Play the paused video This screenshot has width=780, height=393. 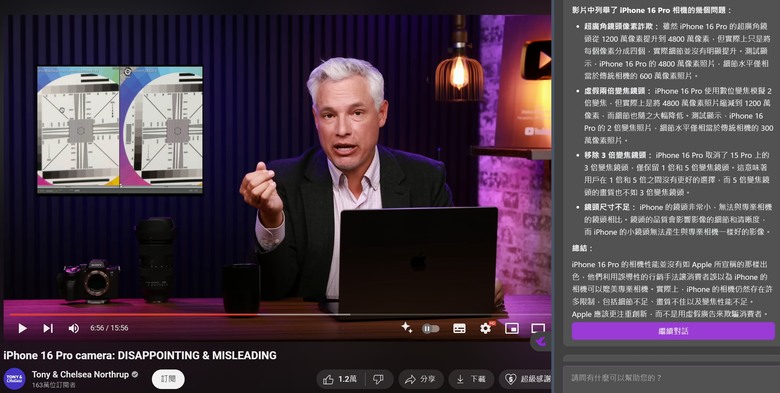(x=22, y=328)
